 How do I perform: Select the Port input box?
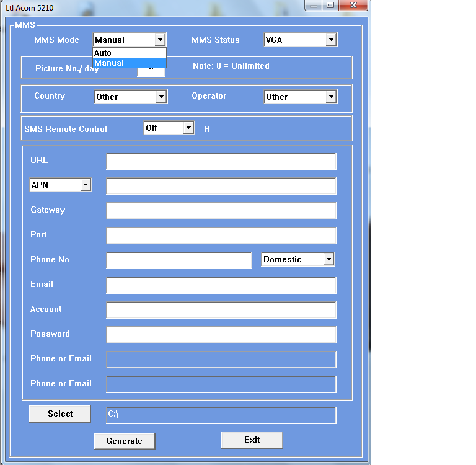pos(221,236)
